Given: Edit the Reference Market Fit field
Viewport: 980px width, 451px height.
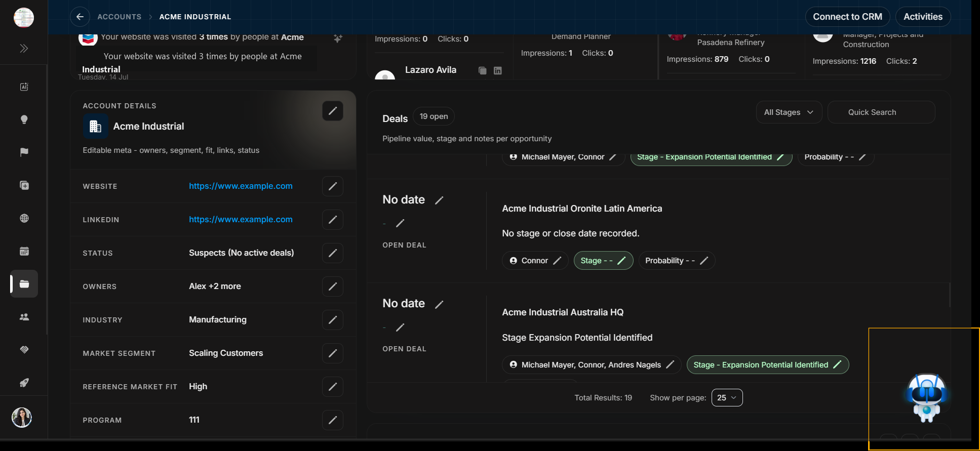Looking at the screenshot, I should 333,387.
